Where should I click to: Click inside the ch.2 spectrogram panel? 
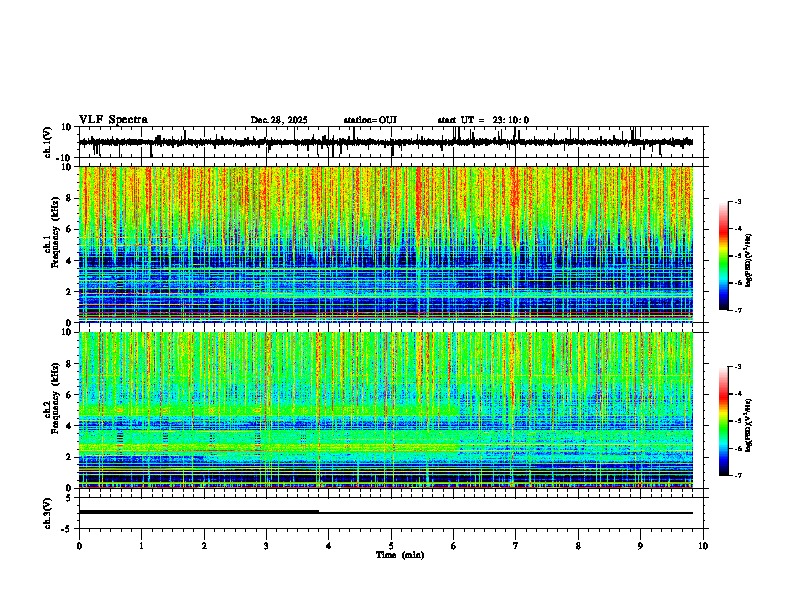point(386,410)
